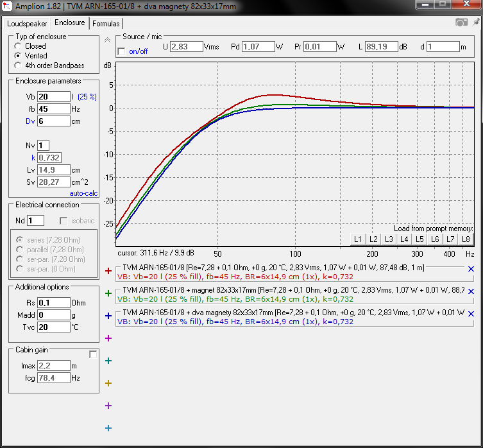Click the magenta plus memory slot icon
Screen dimensions: 483x448
108,338
